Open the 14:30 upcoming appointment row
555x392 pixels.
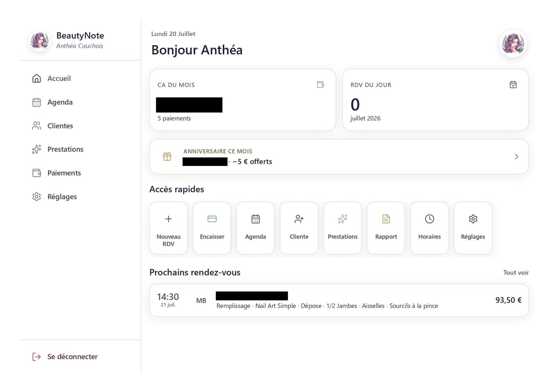click(339, 300)
